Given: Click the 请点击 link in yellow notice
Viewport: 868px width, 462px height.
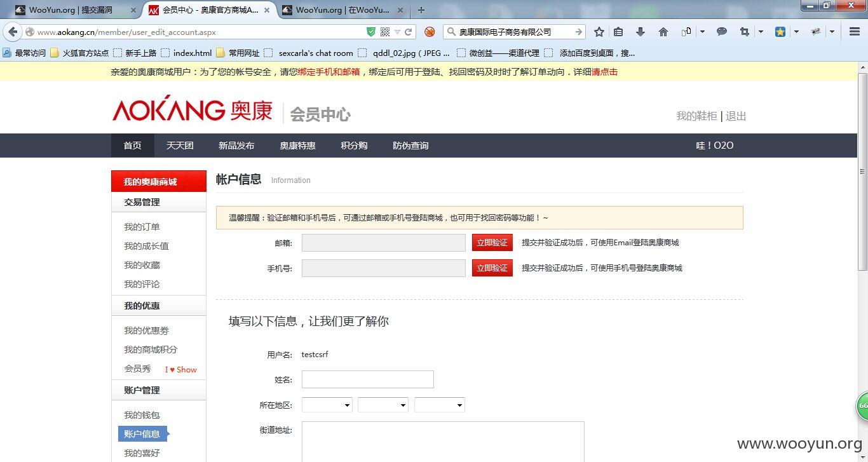Looking at the screenshot, I should [604, 72].
